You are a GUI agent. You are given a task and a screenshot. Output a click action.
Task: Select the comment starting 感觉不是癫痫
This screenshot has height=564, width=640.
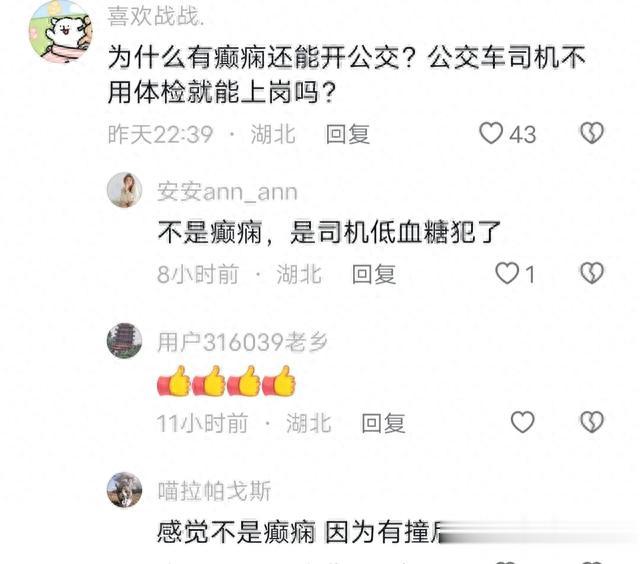(300, 532)
